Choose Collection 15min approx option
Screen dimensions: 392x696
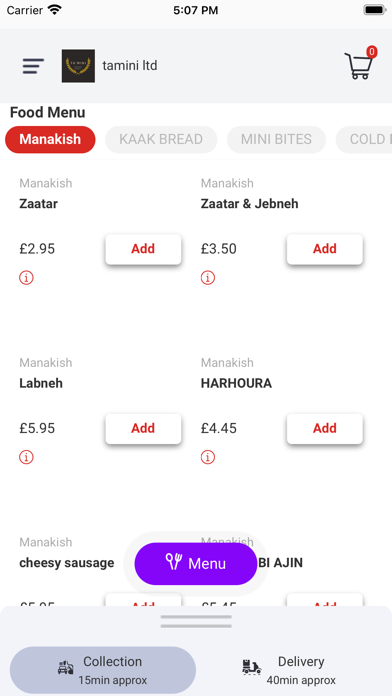pyautogui.click(x=103, y=670)
